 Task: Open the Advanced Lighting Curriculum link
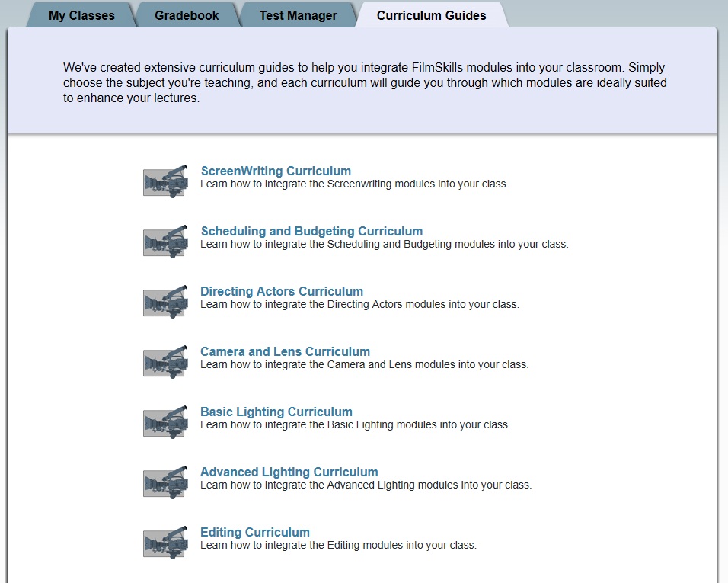pos(289,472)
